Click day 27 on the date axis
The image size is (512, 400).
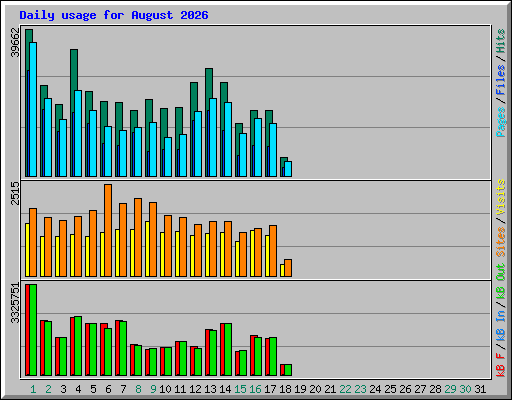click(x=420, y=389)
